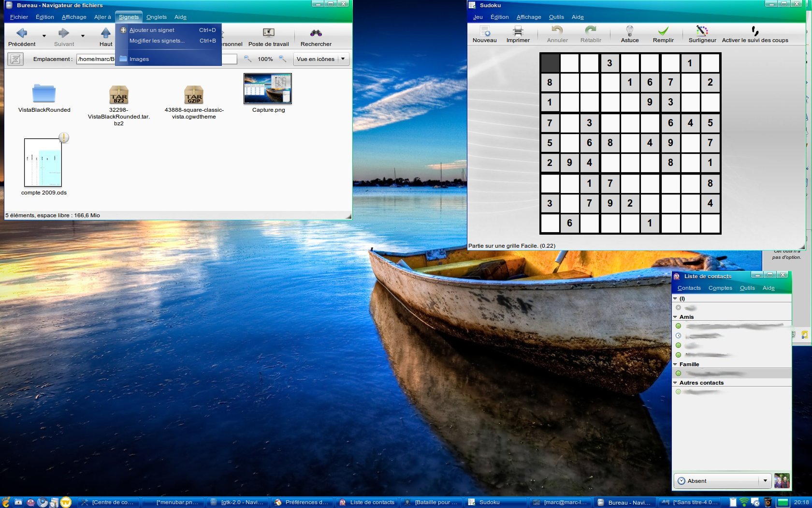Click the TV launcher icon in the panel
The width and height of the screenshot is (812, 508).
pyautogui.click(x=66, y=502)
